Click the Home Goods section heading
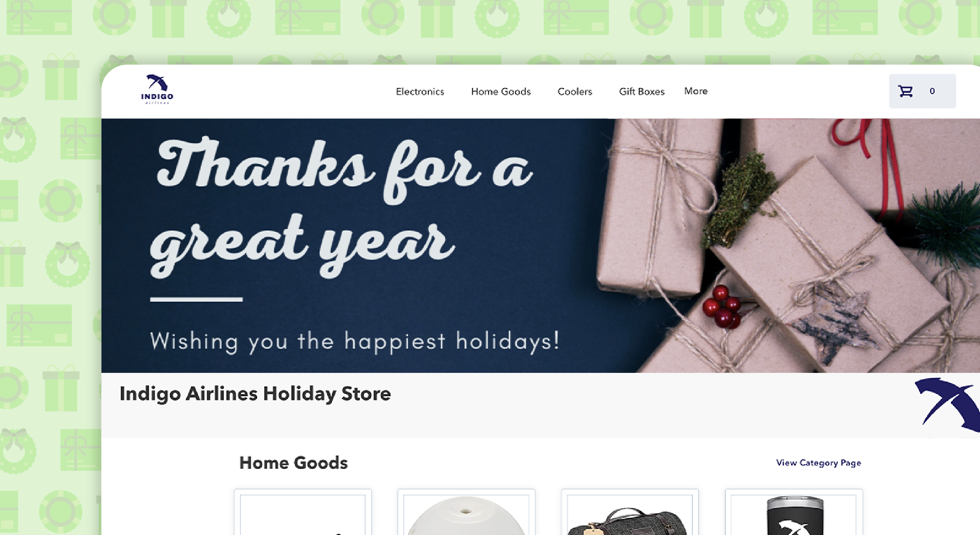980x535 pixels. tap(293, 463)
